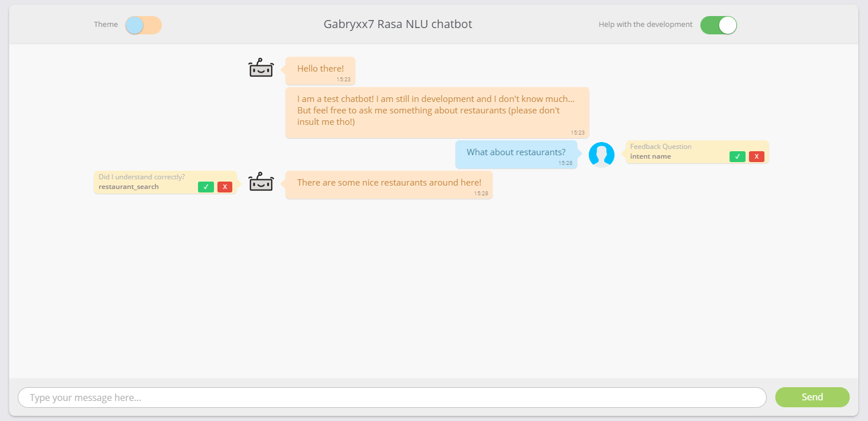
Task: Select the Hello there! message bubble
Action: (320, 70)
